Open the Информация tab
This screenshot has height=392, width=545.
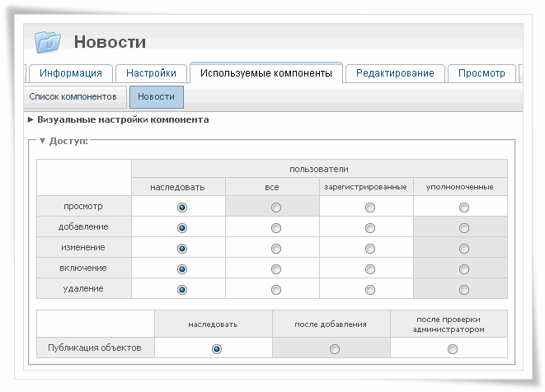point(71,73)
